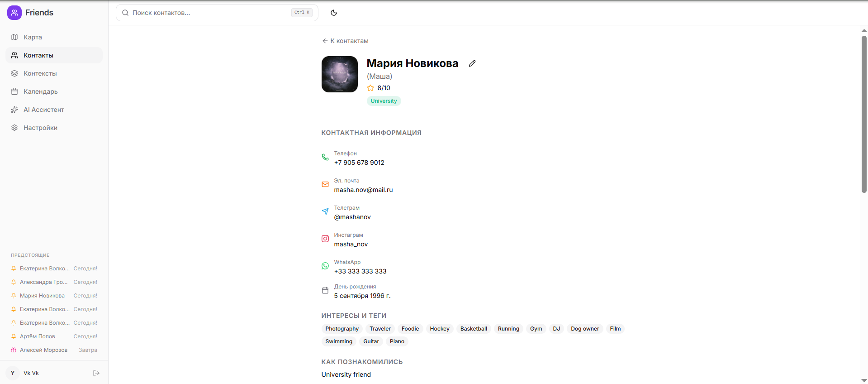Click the University friend text

click(x=346, y=374)
